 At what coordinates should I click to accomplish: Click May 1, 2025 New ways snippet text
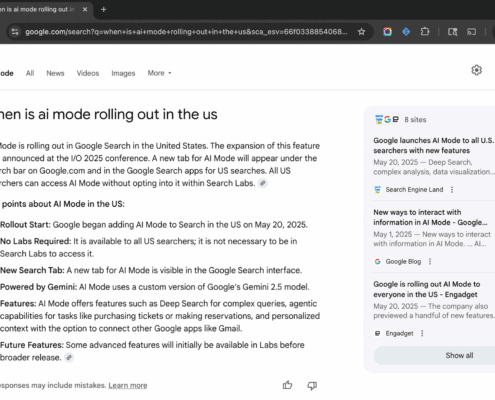432,239
